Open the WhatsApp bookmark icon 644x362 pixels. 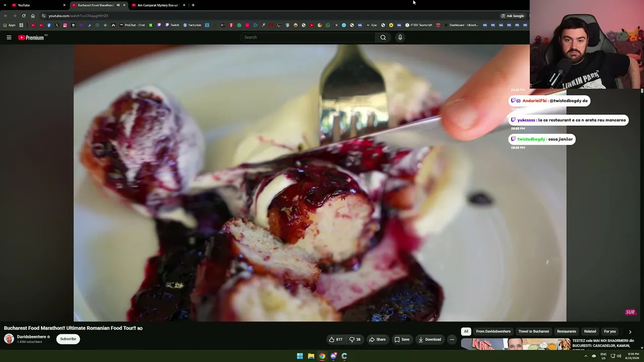pyautogui.click(x=328, y=25)
